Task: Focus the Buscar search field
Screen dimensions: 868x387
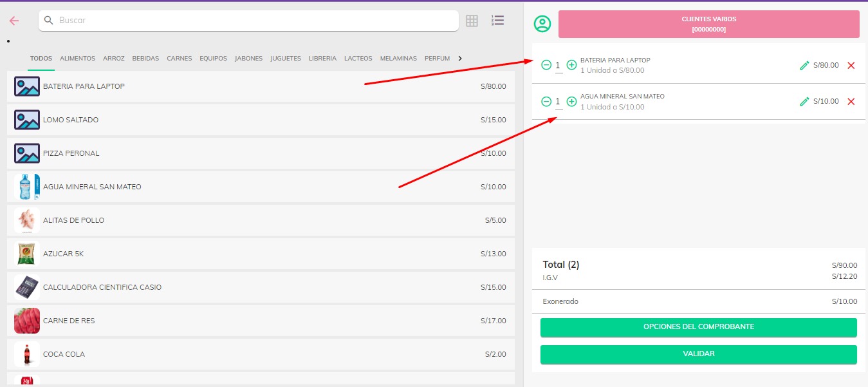Action: point(248,21)
